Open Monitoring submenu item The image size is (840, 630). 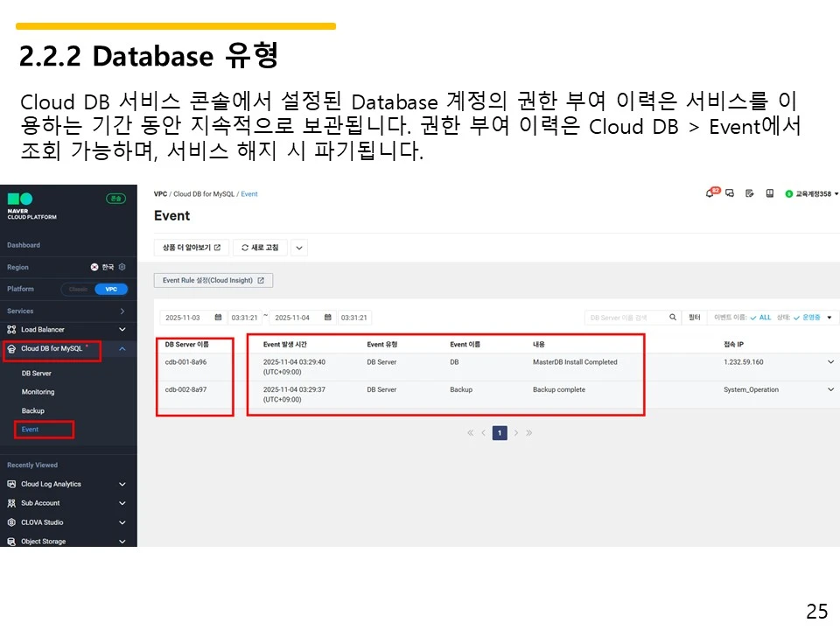(38, 392)
